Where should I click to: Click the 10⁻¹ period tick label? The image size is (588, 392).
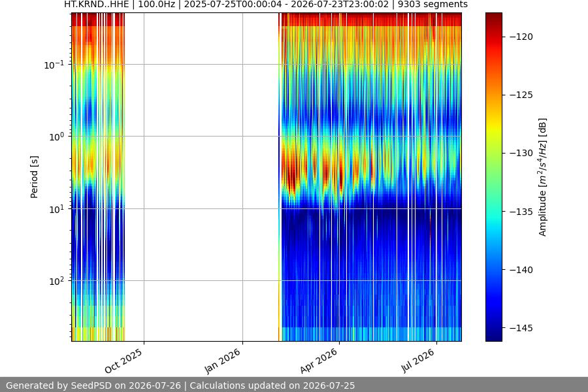54,65
